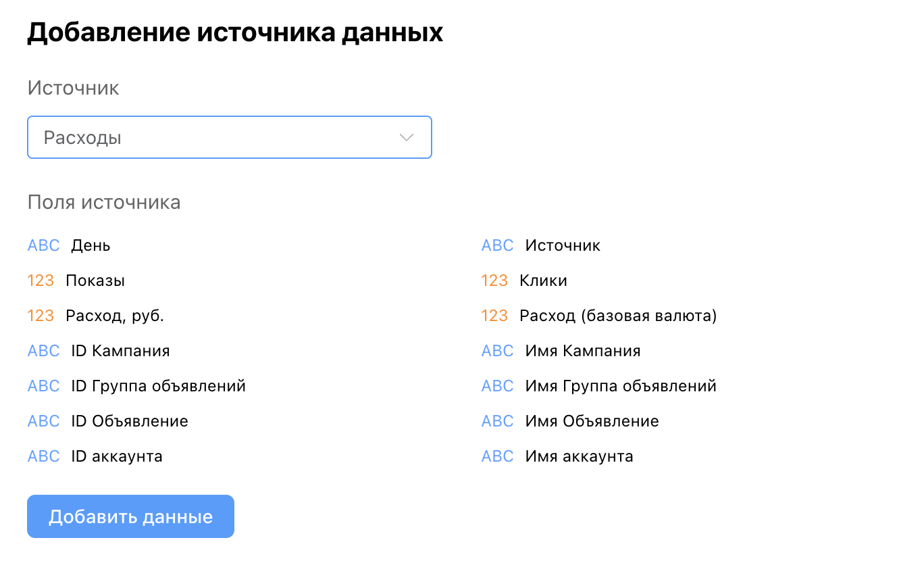Expand the source picker showing Расходы
Viewport: 924px width, 561px height.
[x=230, y=137]
